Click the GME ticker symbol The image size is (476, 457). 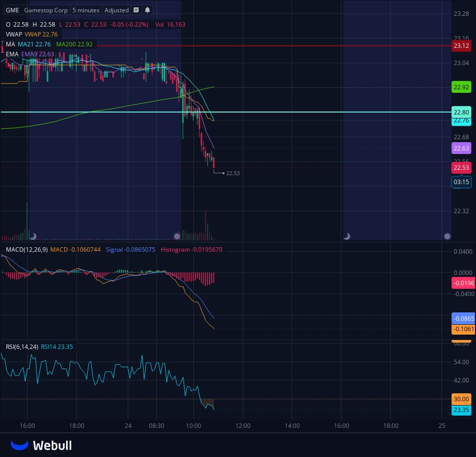pyautogui.click(x=11, y=10)
